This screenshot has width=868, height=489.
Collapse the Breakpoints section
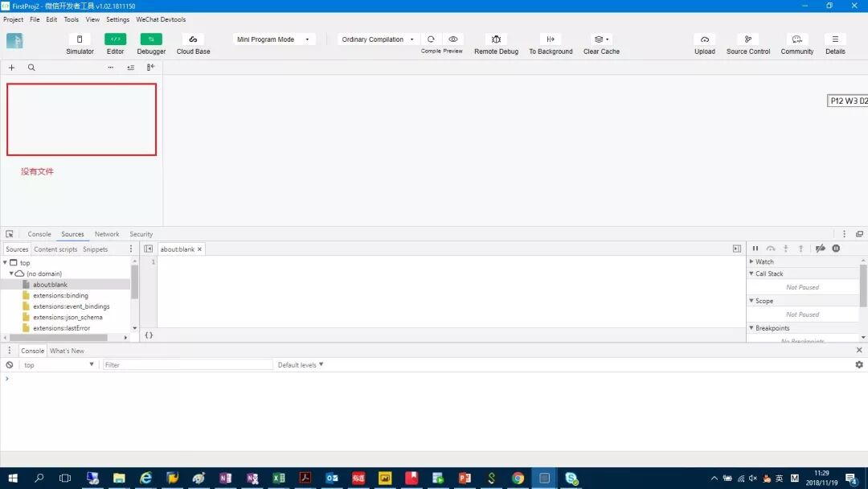(x=751, y=328)
